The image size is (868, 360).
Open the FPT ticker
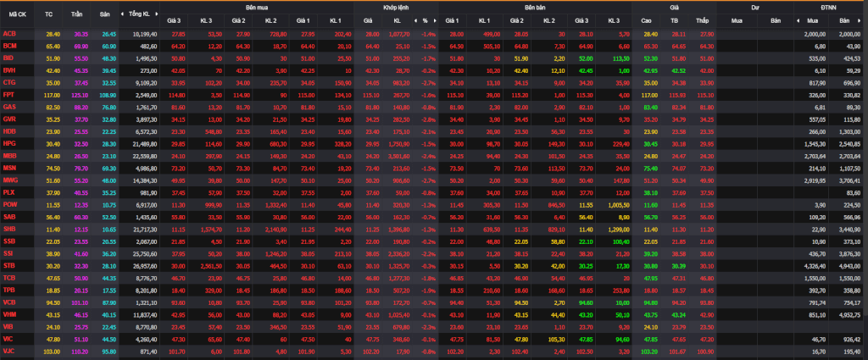coord(8,95)
